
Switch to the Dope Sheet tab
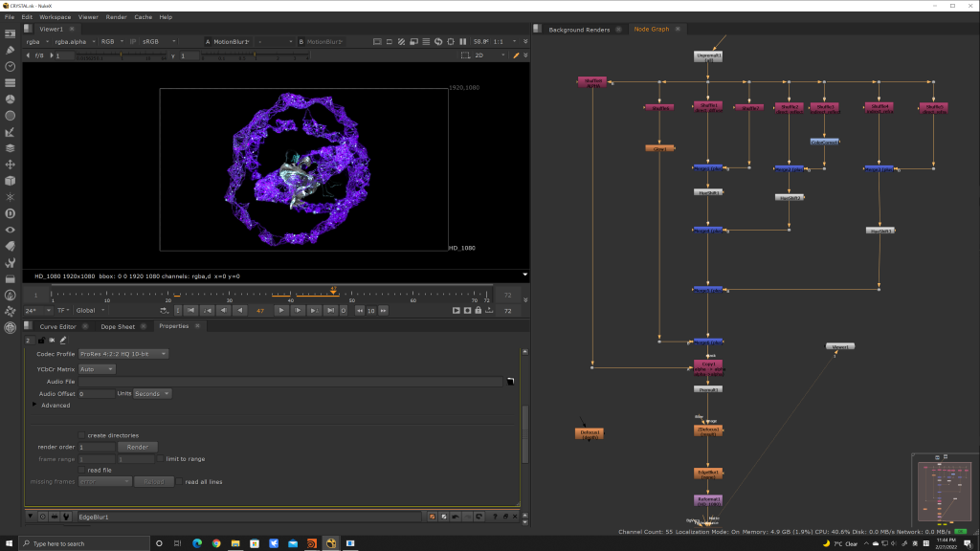(120, 326)
